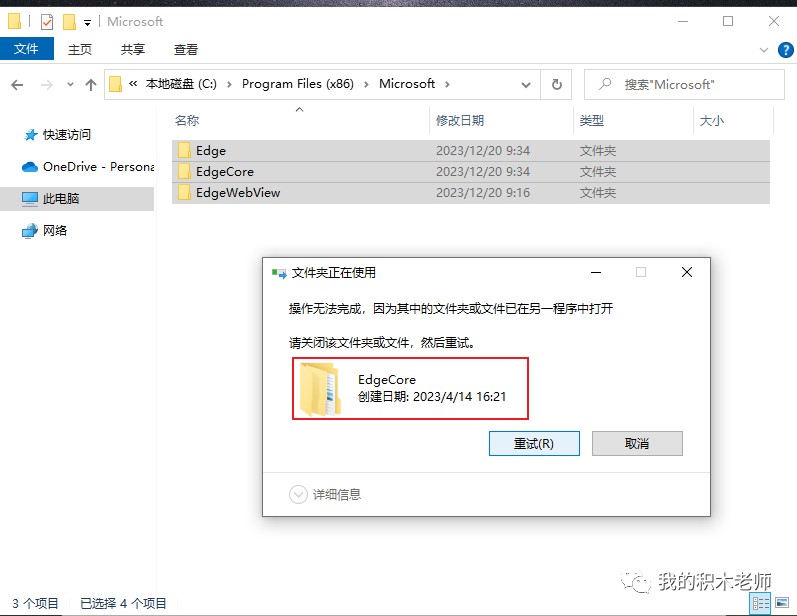Viewport: 797px width, 616px height.
Task: Select the EdgeCore folder row
Action: coord(471,172)
